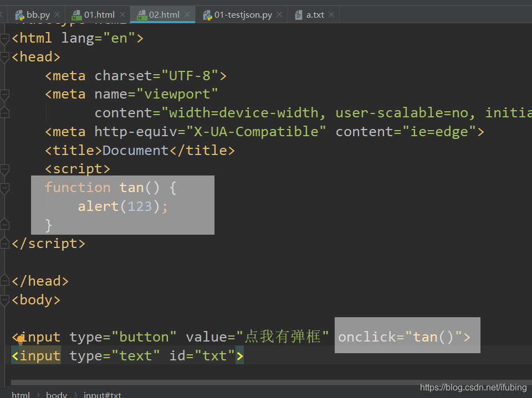
Task: Collapse the body tag fold marker
Action: 4,301
